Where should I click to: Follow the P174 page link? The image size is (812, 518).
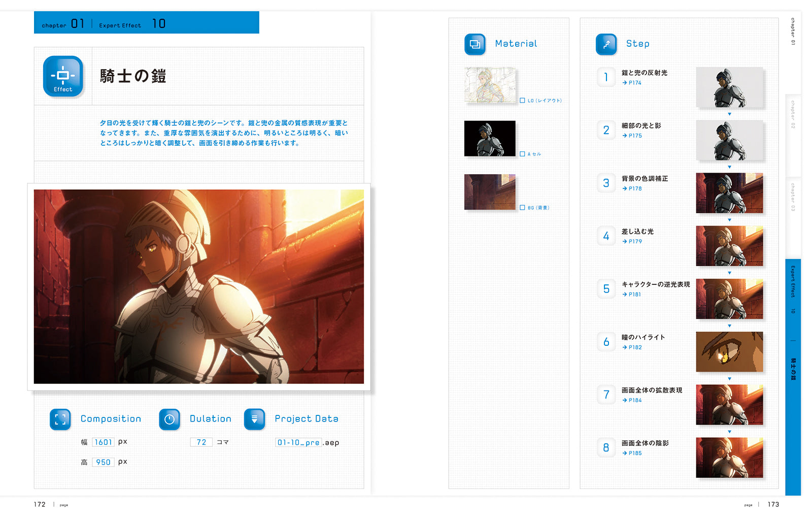pyautogui.click(x=632, y=83)
